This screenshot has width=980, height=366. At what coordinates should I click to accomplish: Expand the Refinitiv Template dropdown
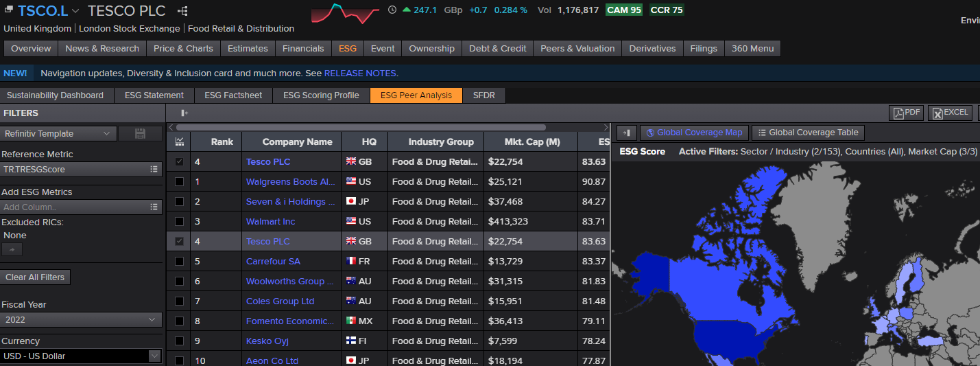pyautogui.click(x=58, y=134)
